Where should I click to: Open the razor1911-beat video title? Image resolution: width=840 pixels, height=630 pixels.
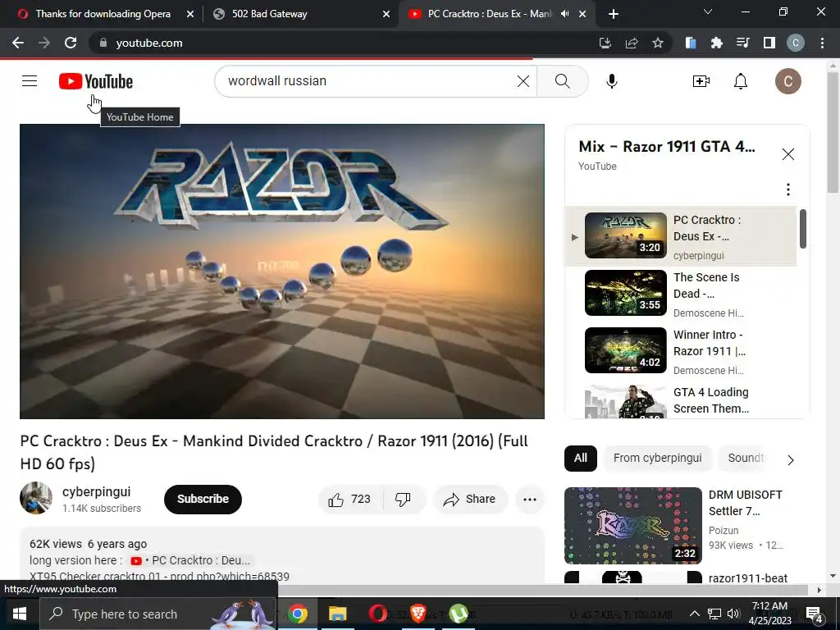748,578
